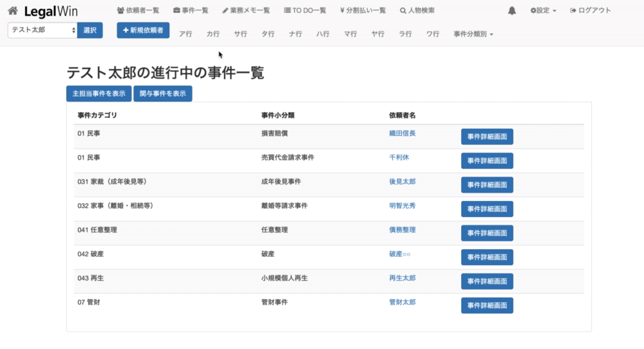The height and width of the screenshot is (349, 644).
Task: Open the notification bell icon
Action: click(x=512, y=11)
